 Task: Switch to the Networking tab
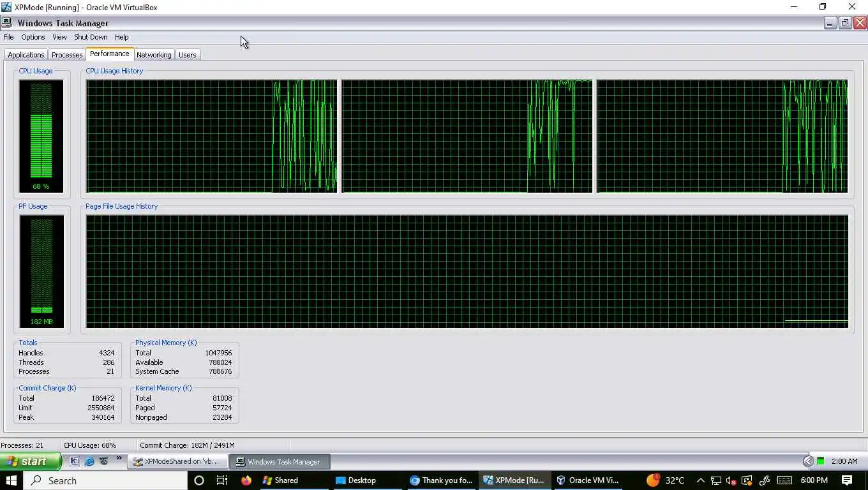[154, 55]
